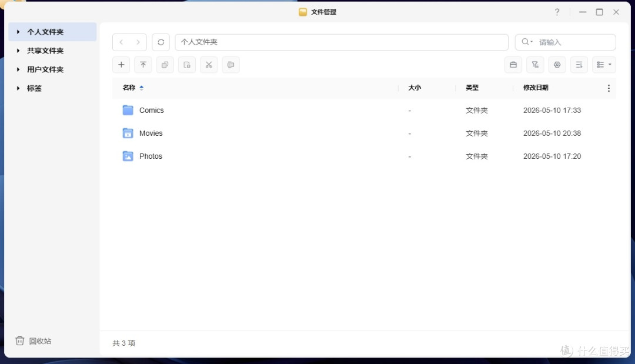
Task: Toggle the sort arrow next to 名称
Action: (x=141, y=88)
